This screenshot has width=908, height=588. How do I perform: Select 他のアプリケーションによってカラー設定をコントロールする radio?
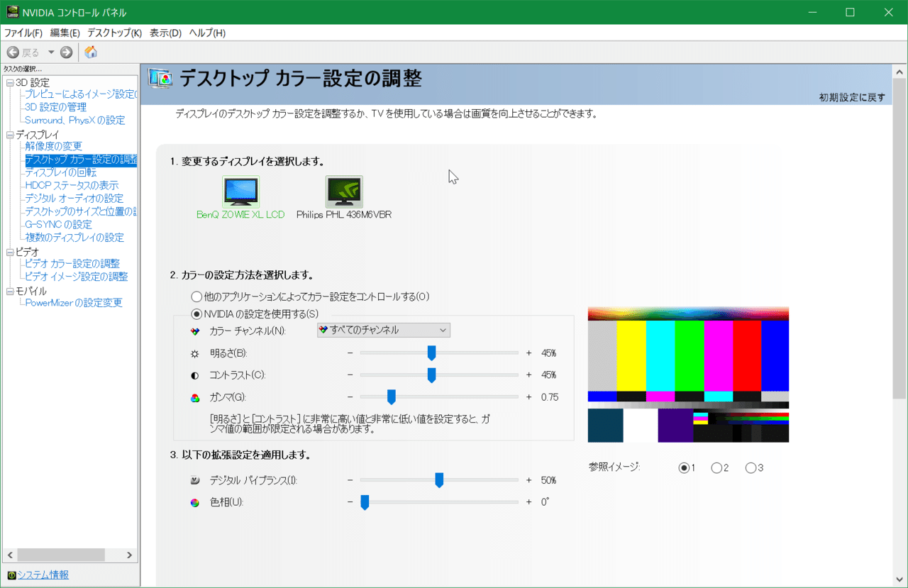click(x=196, y=296)
